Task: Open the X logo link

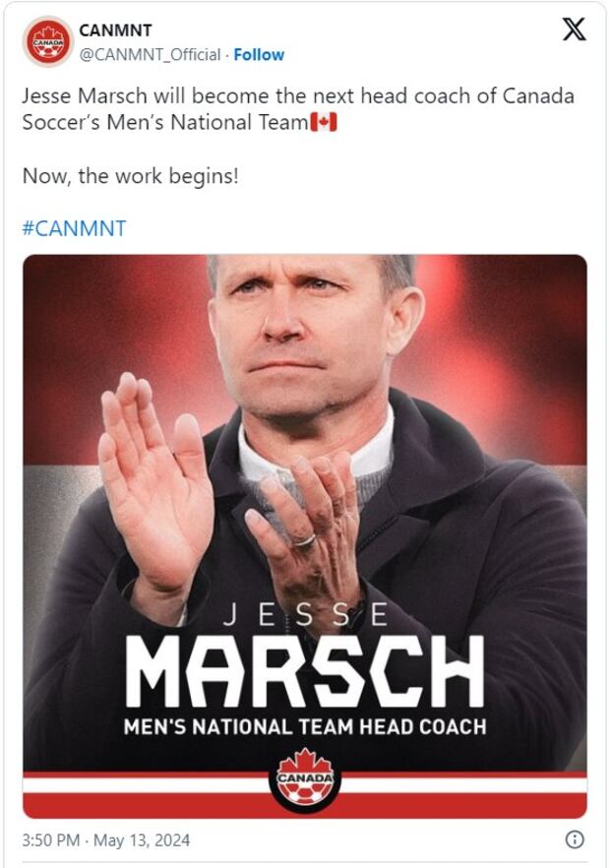Action: (x=573, y=30)
